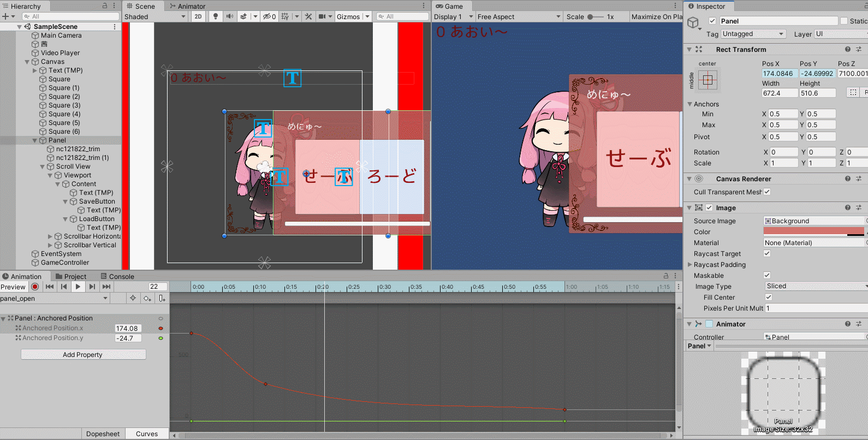Open the Image Color swatch
The width and height of the screenshot is (868, 440).
coord(813,231)
